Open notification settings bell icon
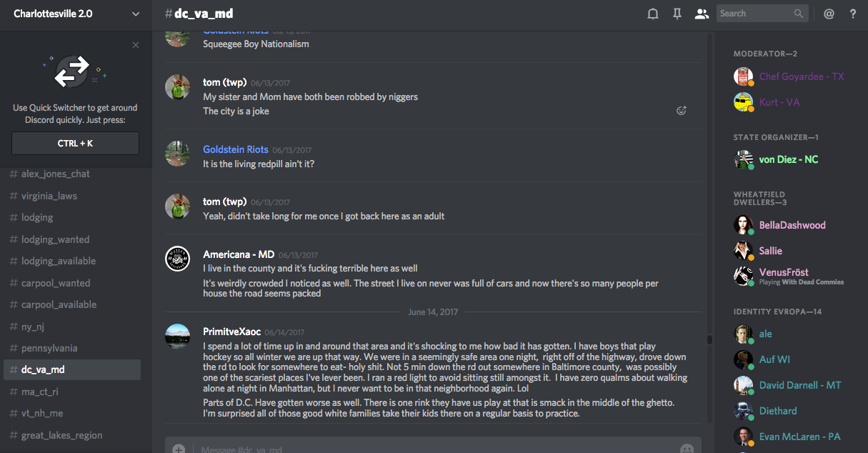Image resolution: width=868 pixels, height=453 pixels. (x=652, y=14)
